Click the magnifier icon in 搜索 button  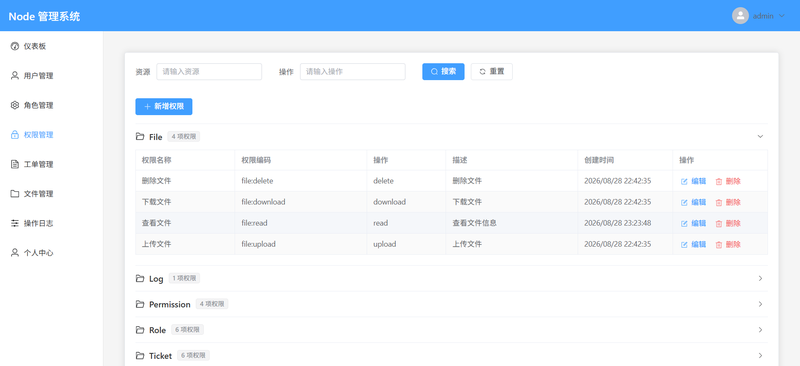pyautogui.click(x=434, y=72)
